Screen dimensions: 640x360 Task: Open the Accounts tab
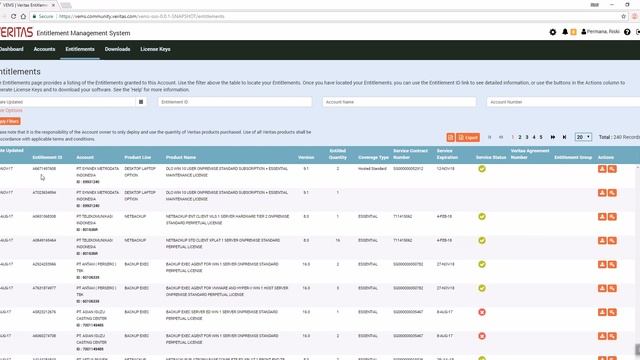pos(44,49)
